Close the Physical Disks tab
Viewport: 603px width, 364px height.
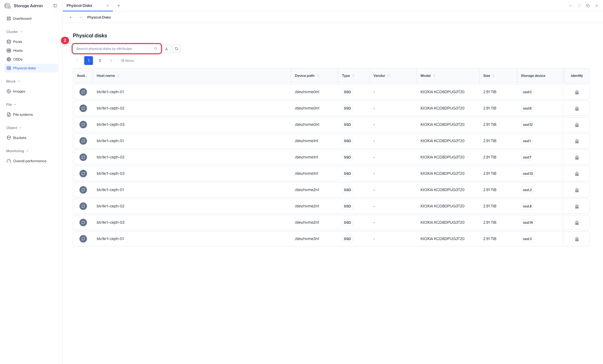[x=108, y=6]
